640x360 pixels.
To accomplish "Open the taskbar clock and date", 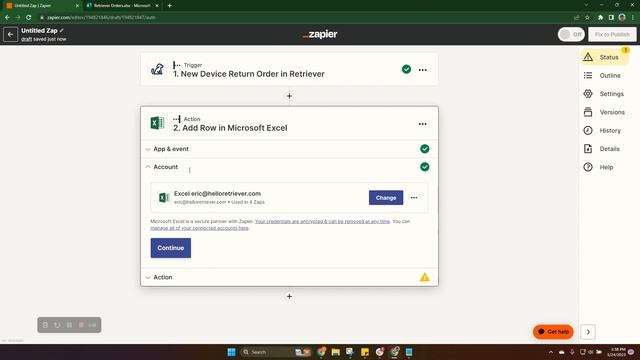I will coord(618,352).
